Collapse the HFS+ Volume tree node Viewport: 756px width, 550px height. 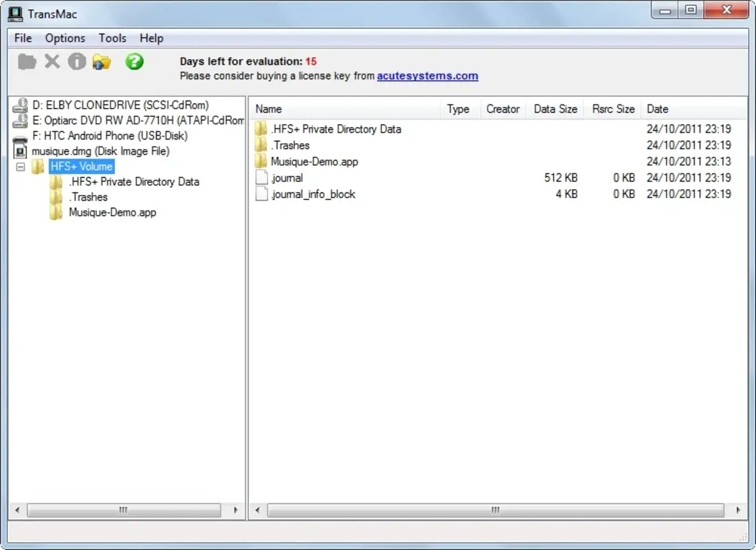click(21, 166)
